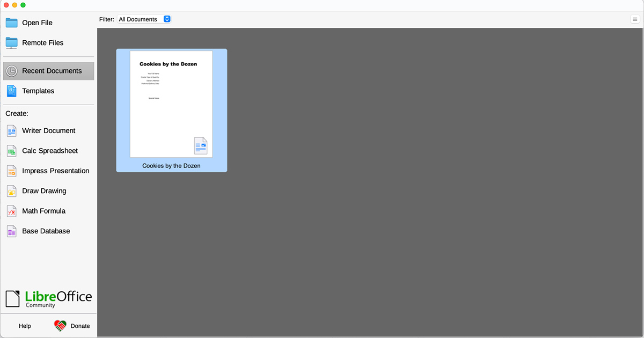This screenshot has width=644, height=338.
Task: Click the Remote Files icon
Action: 11,42
